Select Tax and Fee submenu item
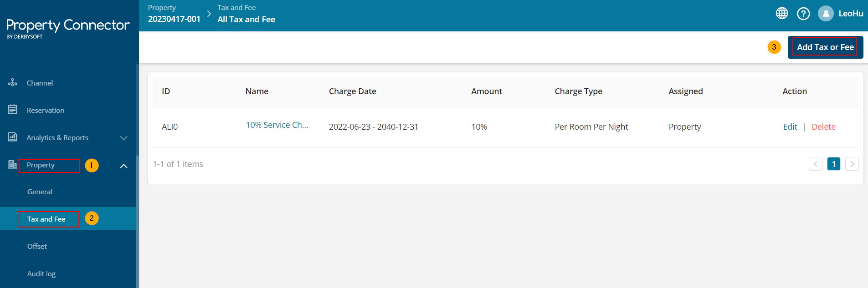This screenshot has width=868, height=288. 46,219
